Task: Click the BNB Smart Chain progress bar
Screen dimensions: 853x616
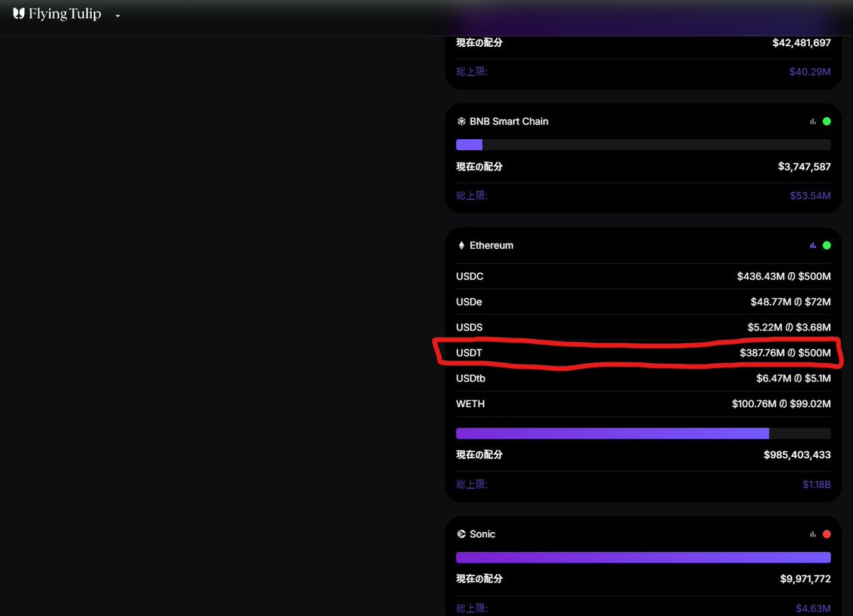Action: 643,145
